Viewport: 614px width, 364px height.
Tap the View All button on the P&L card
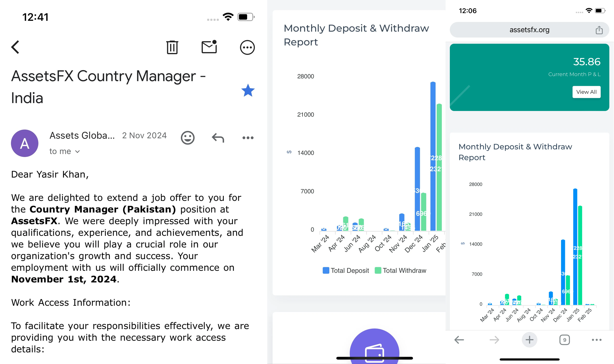click(x=586, y=92)
